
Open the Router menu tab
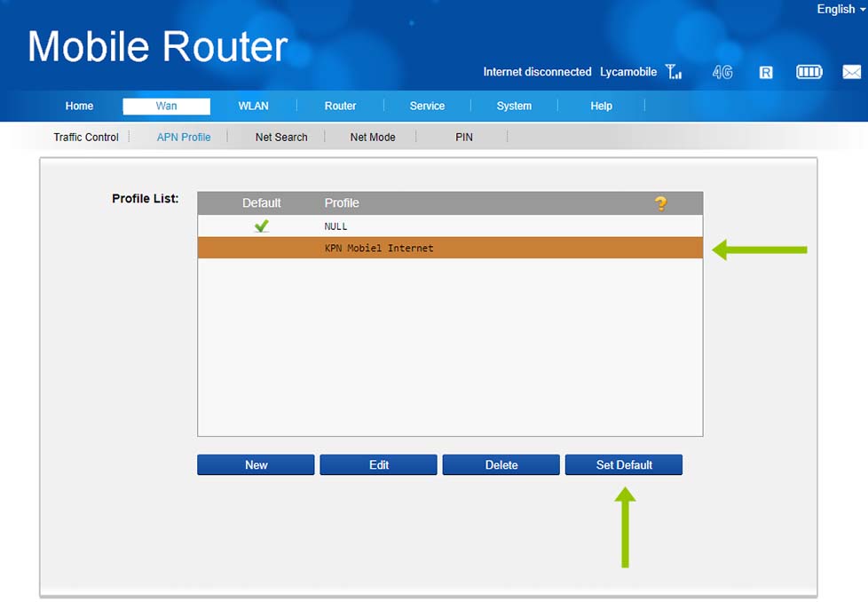pyautogui.click(x=340, y=106)
